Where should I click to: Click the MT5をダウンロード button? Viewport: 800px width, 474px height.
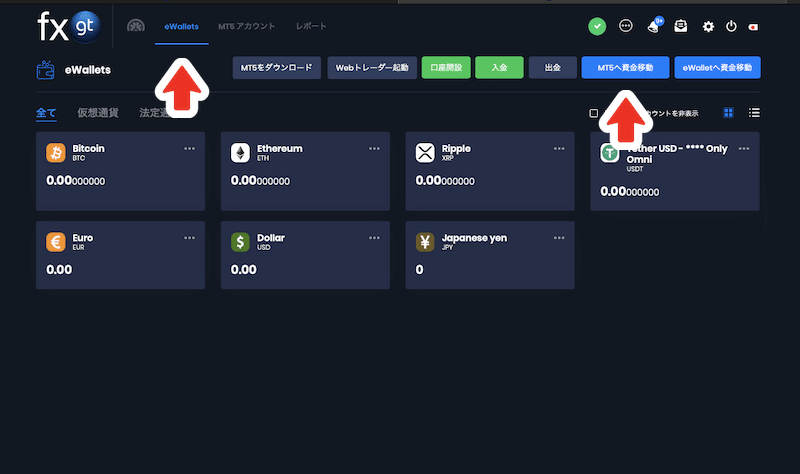[277, 67]
